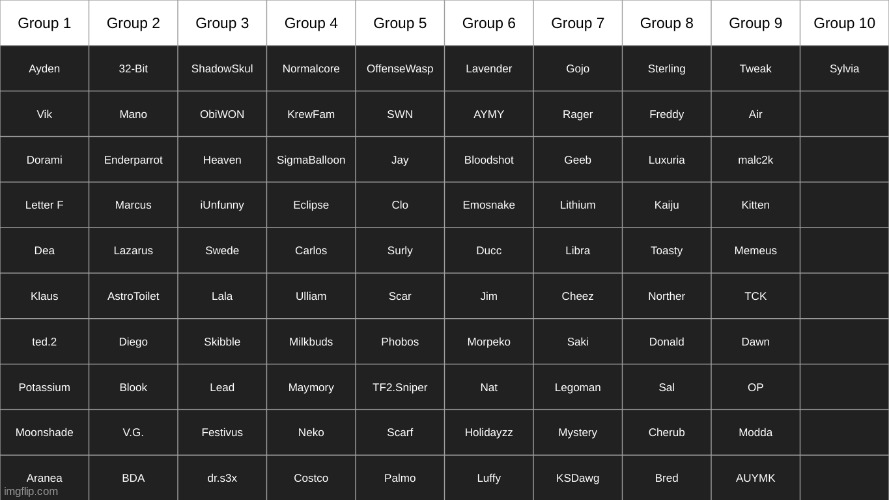Click the KSDawg cell

578,478
